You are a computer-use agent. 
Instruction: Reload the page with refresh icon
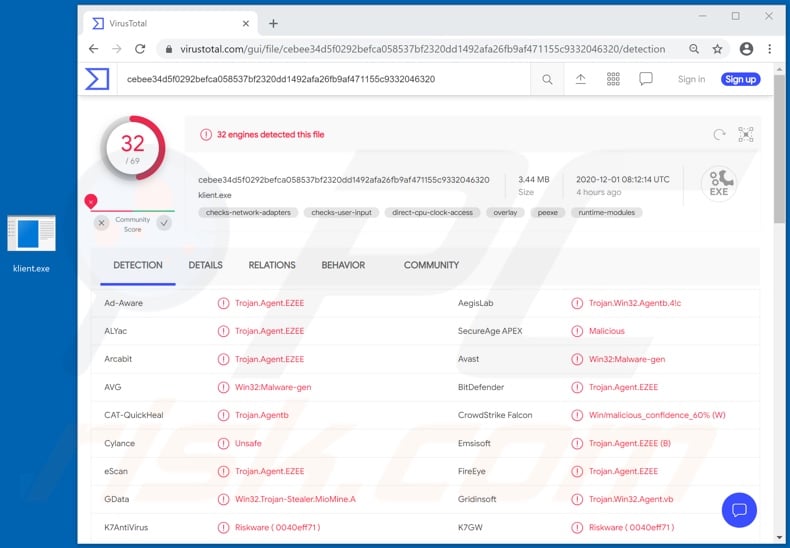point(140,49)
